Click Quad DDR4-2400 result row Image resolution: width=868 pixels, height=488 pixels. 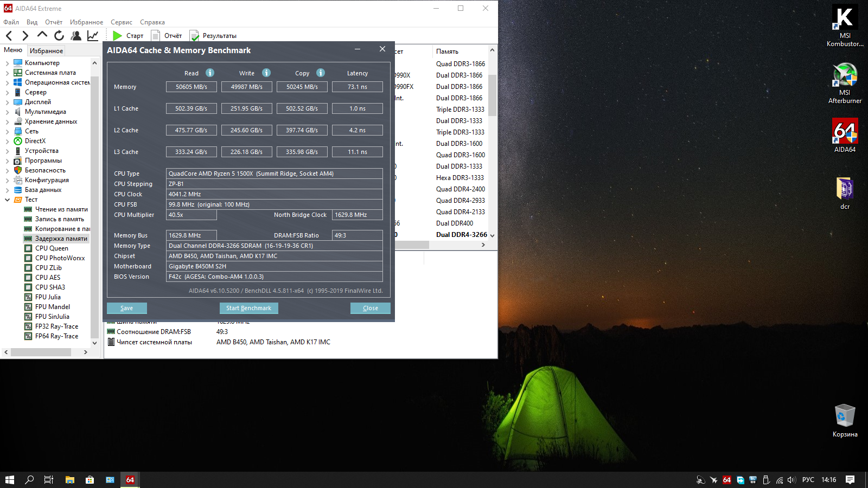point(461,189)
